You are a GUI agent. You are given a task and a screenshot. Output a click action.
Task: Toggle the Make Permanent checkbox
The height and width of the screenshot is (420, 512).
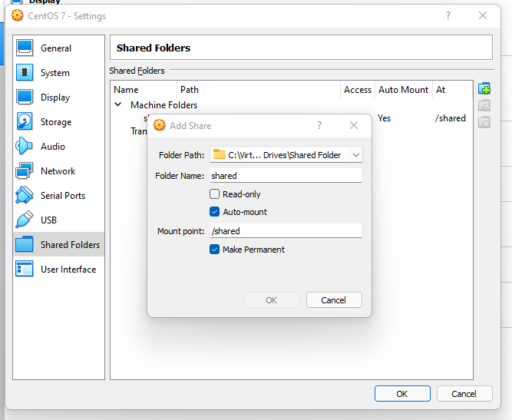click(x=215, y=250)
